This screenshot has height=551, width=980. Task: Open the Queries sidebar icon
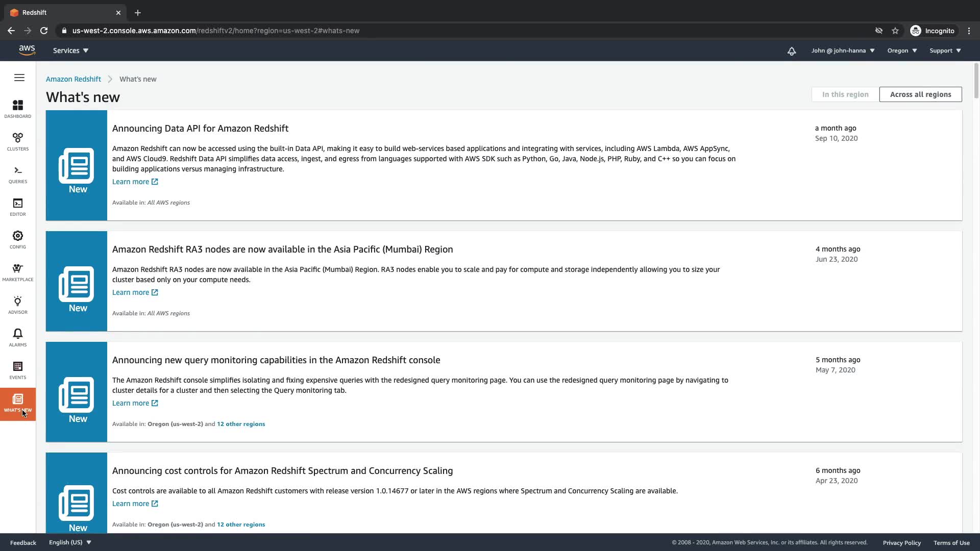(x=18, y=174)
